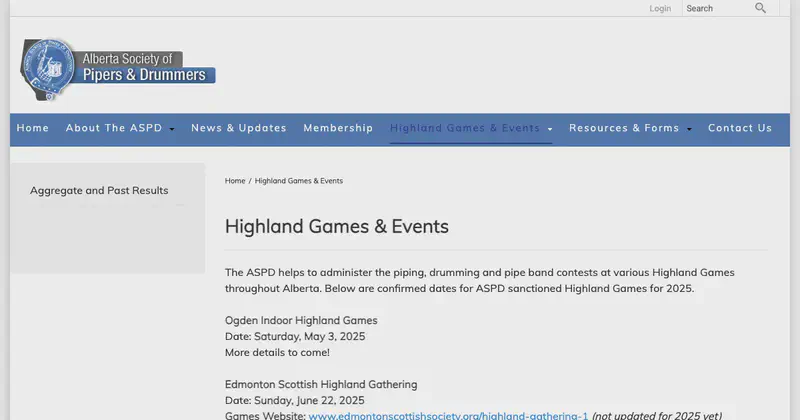This screenshot has height=420, width=800.
Task: Expand Highland Games & Events dropdown arrow
Action: pos(550,129)
